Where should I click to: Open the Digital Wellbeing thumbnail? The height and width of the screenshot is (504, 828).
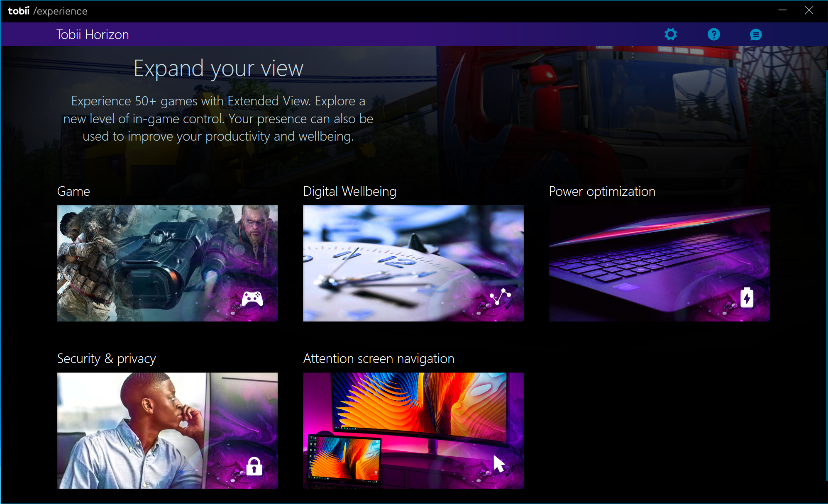point(413,263)
